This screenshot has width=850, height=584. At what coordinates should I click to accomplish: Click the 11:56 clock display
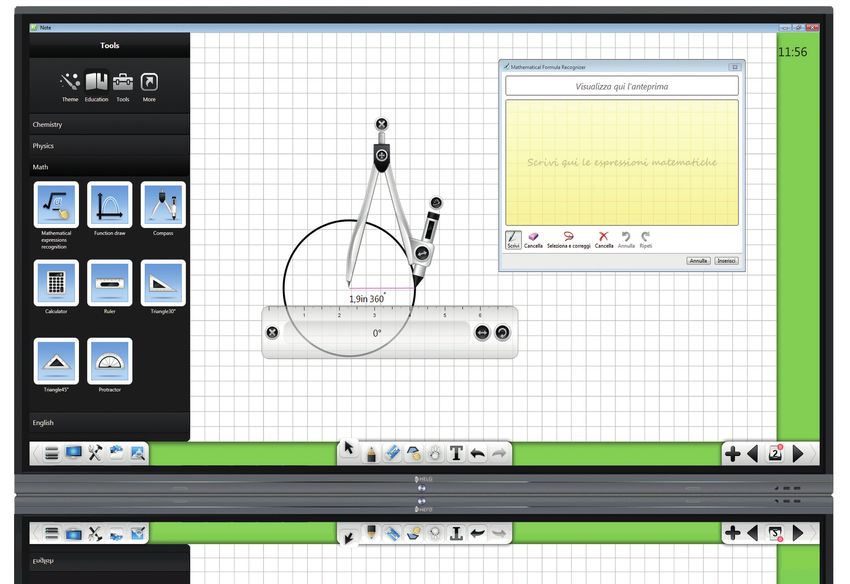[x=793, y=52]
